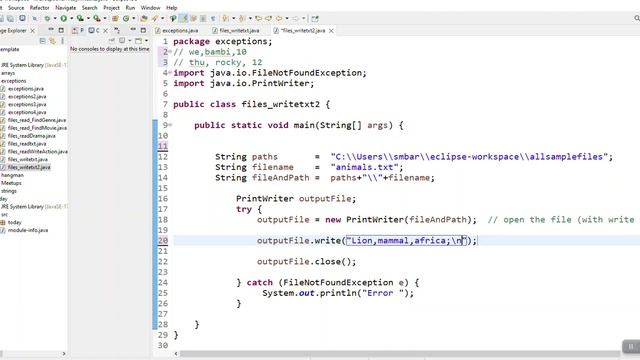Open the Open Console dropdown arrow
Screen dimensions: 640x360
(x=147, y=41)
